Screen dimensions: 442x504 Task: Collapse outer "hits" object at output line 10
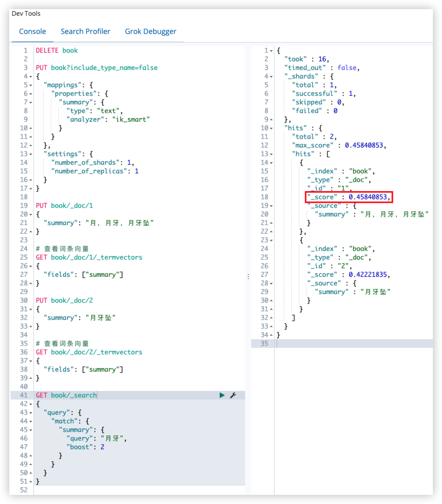(x=271, y=128)
